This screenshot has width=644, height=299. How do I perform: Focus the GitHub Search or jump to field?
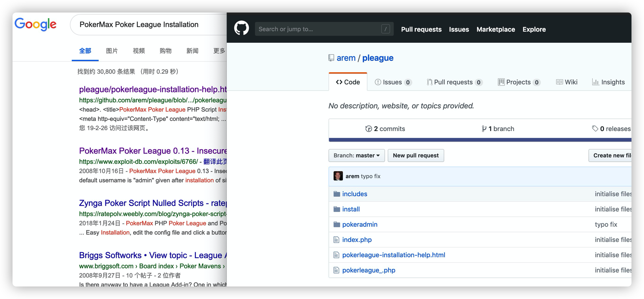pos(324,29)
